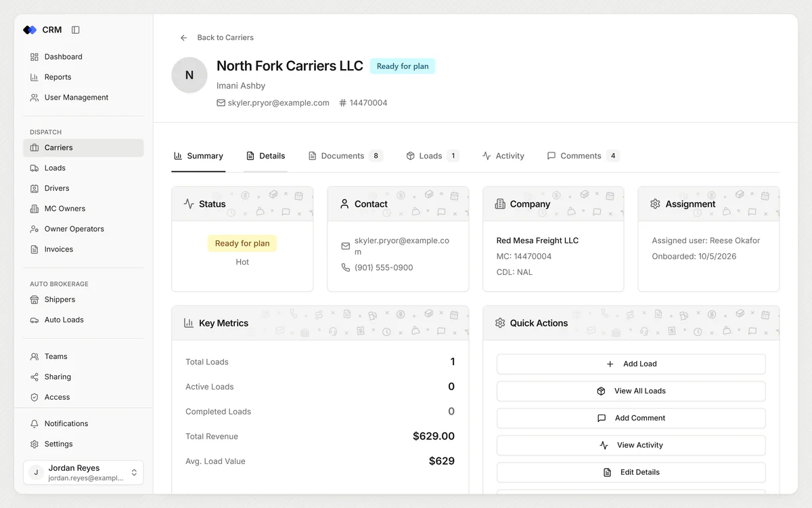Image resolution: width=812 pixels, height=508 pixels.
Task: Click Red Mesa Freight LLC company name
Action: (537, 240)
